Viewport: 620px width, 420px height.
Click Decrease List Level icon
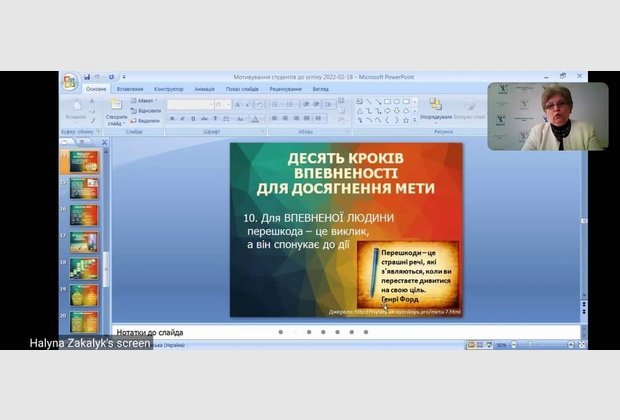click(306, 104)
